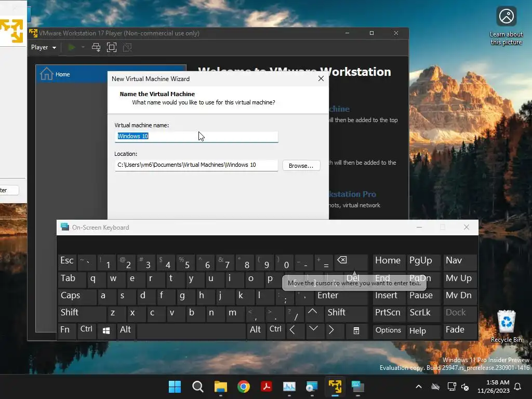Screen dimensions: 532x399
Task: Click Send Ctrl+Alt+Del toolbar icon
Action: (96, 47)
